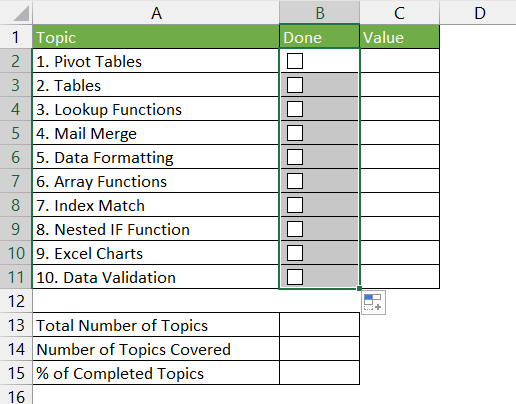Select column A header
The image size is (516, 404).
(x=156, y=13)
